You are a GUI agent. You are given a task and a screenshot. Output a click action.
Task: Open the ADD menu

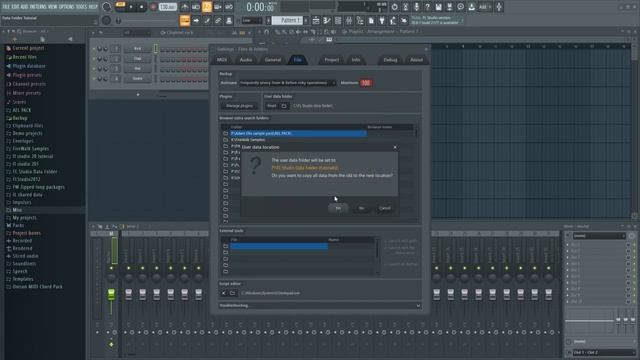[x=24, y=7]
